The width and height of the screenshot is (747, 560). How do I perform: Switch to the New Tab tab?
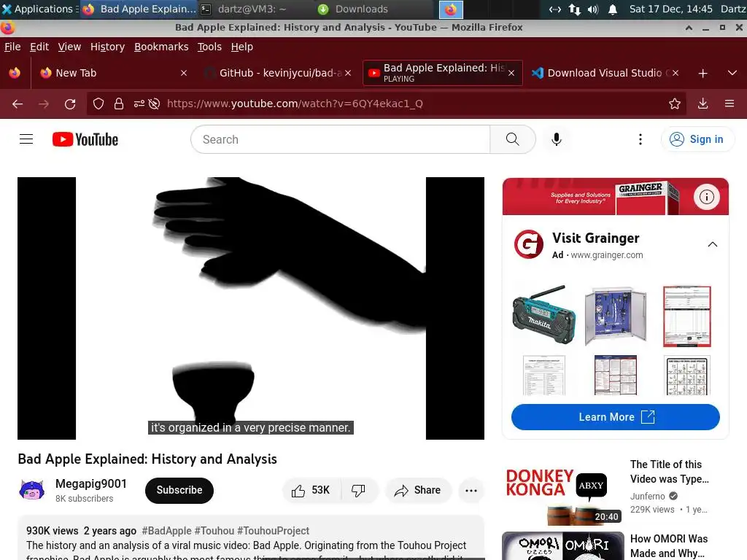tap(112, 73)
